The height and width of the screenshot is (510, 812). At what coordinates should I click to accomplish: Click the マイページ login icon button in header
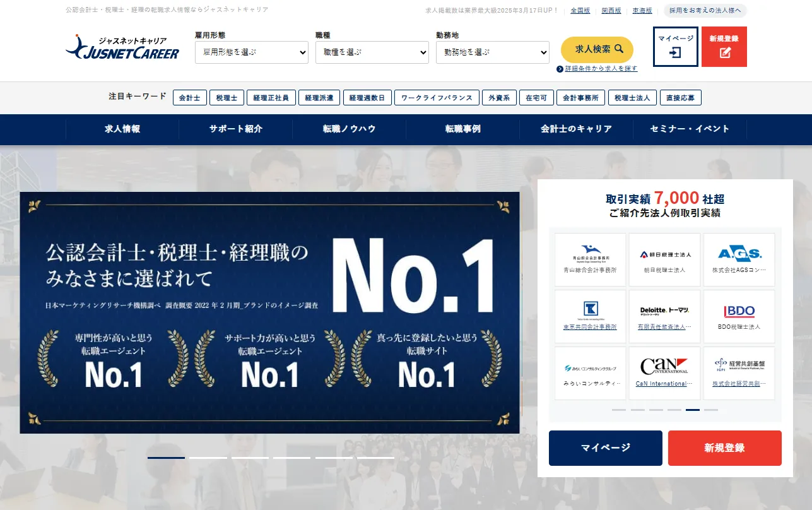(676, 47)
